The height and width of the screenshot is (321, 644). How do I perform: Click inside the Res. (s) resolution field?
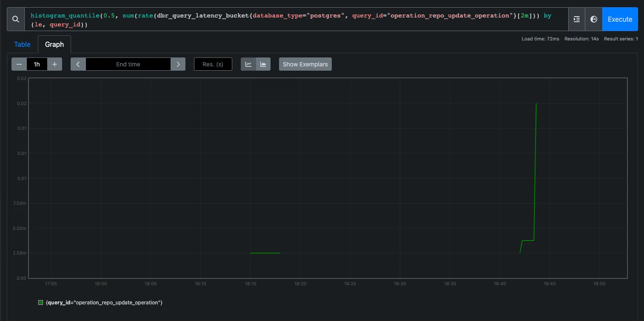213,64
